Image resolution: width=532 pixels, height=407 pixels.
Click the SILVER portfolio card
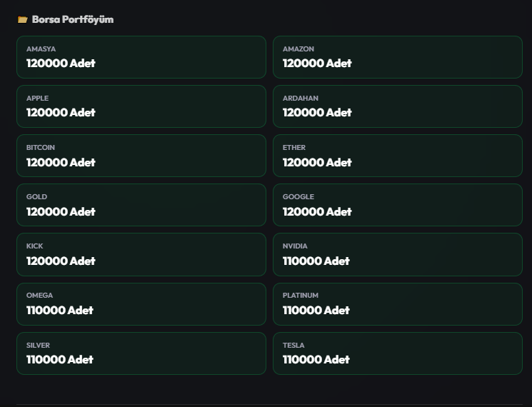(x=141, y=353)
